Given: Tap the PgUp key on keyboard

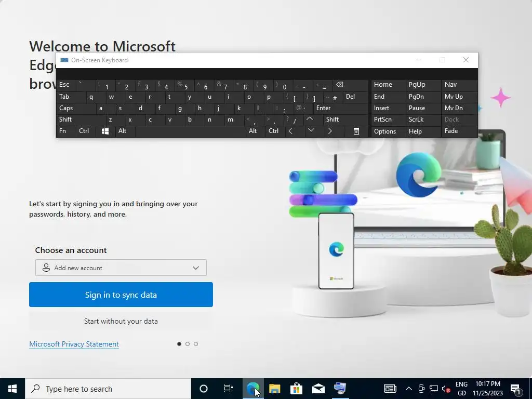Looking at the screenshot, I should click(423, 85).
